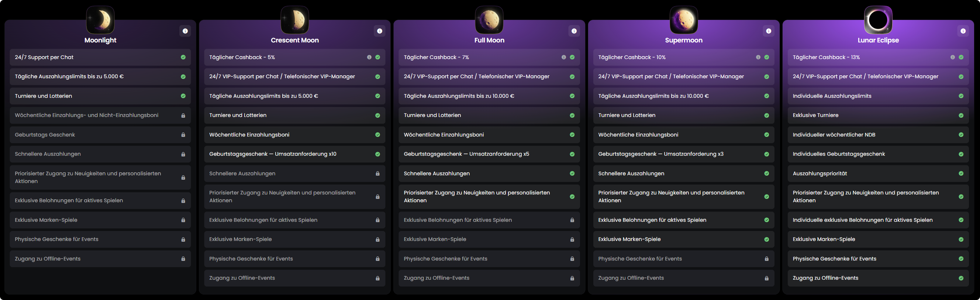Click green check on Geburtstagsgeschenk — Umsatzanforderung x10
The width and height of the screenshot is (980, 300).
(x=377, y=154)
